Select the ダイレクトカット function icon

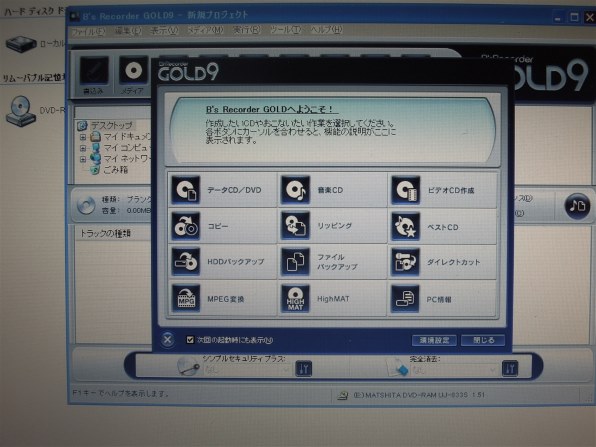[x=406, y=262]
